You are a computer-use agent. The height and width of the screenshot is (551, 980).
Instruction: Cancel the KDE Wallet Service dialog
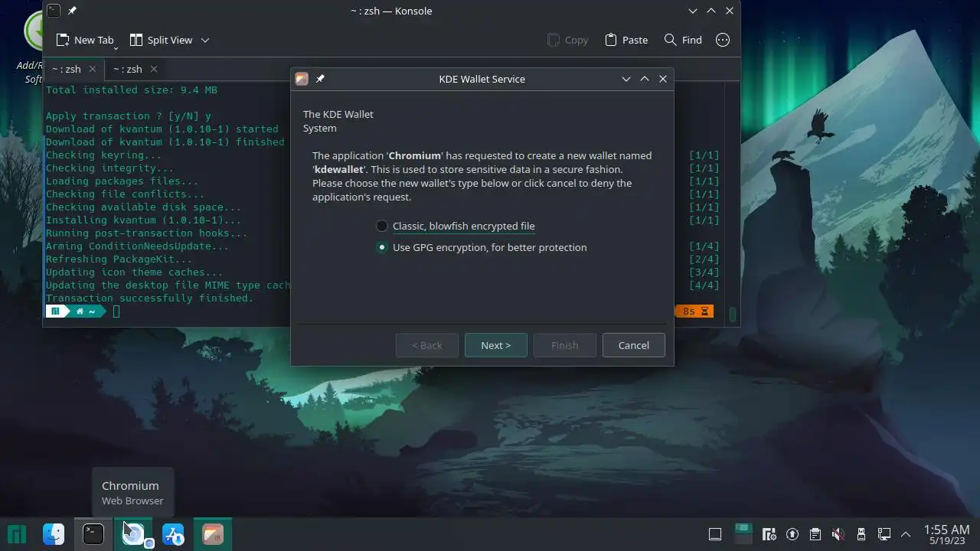click(634, 345)
